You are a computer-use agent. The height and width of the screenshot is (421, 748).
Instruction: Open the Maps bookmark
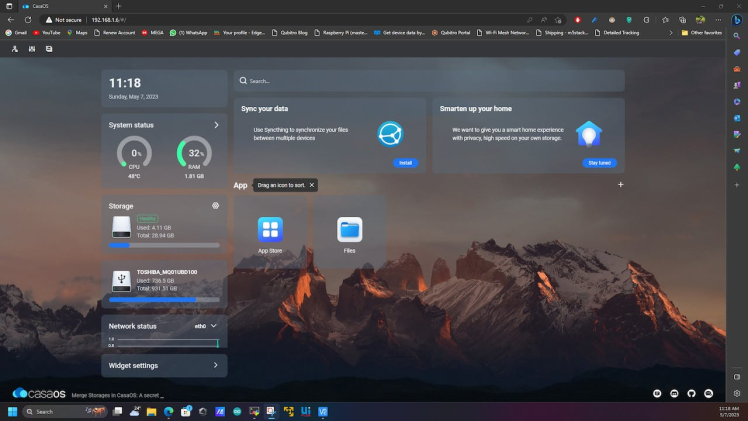77,33
